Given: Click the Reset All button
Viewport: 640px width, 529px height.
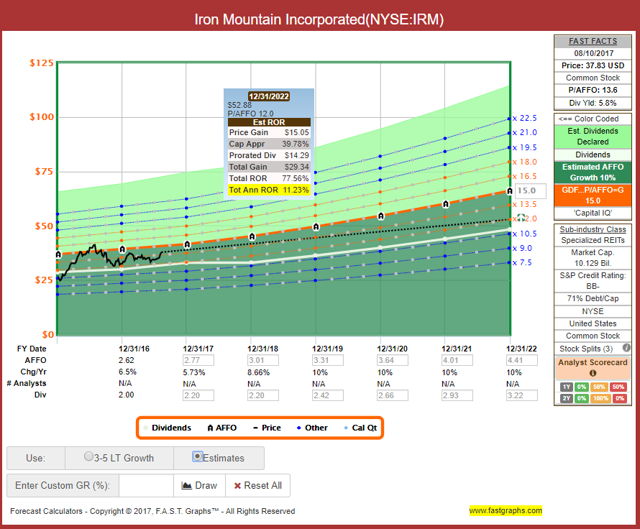Looking at the screenshot, I should [x=258, y=486].
